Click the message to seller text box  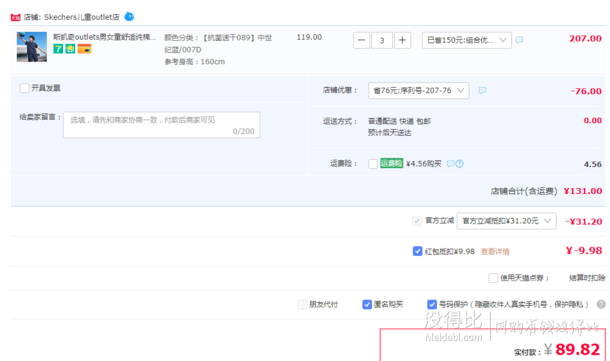coord(161,125)
